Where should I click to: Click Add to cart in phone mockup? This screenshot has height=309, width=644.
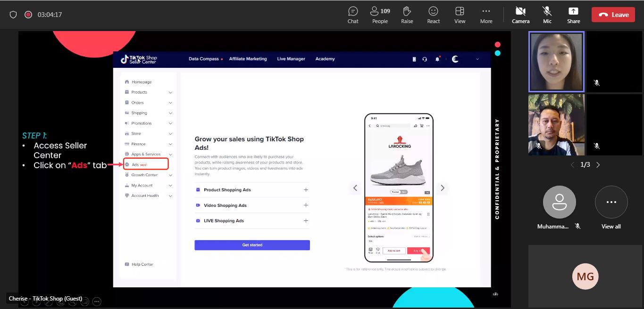tap(394, 251)
